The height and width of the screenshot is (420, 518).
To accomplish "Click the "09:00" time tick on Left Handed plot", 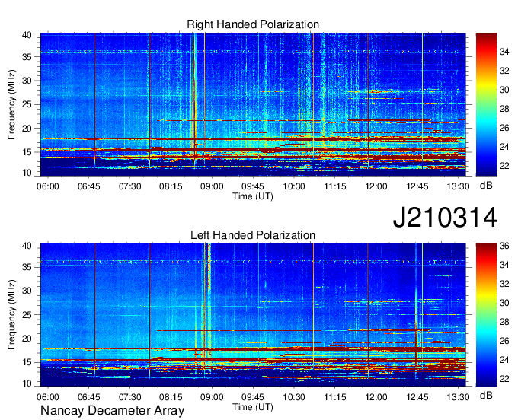I will coord(212,397).
